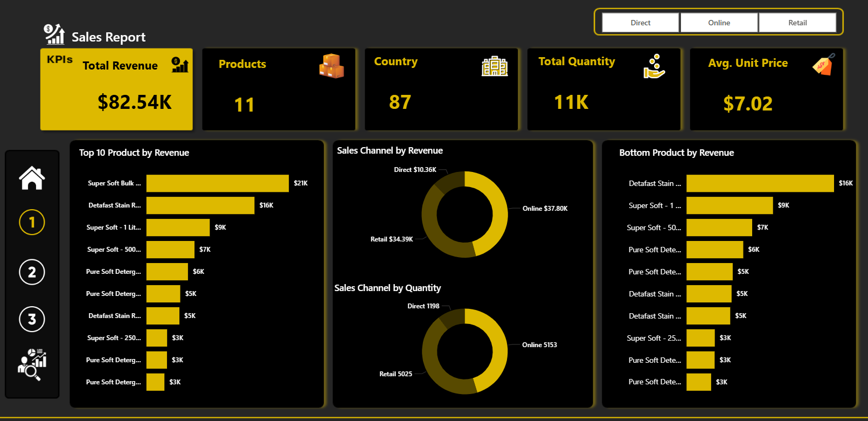Image resolution: width=868 pixels, height=421 pixels.
Task: Click the Sales Channel by Quantity title
Action: click(387, 288)
